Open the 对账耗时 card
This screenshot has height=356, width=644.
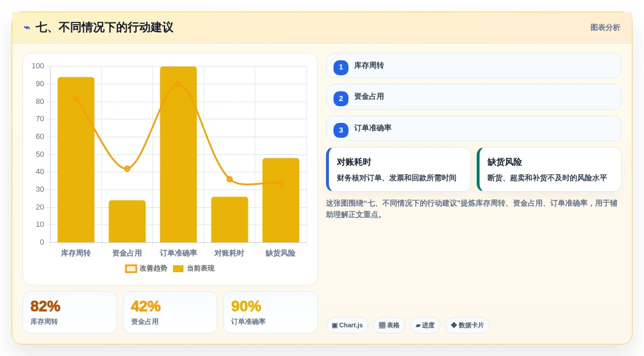[398, 169]
